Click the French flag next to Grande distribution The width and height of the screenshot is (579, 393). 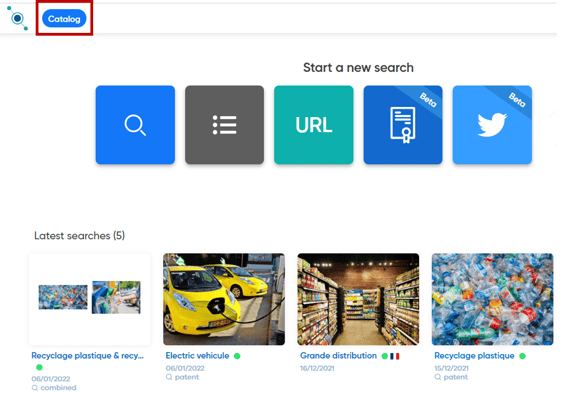click(395, 356)
